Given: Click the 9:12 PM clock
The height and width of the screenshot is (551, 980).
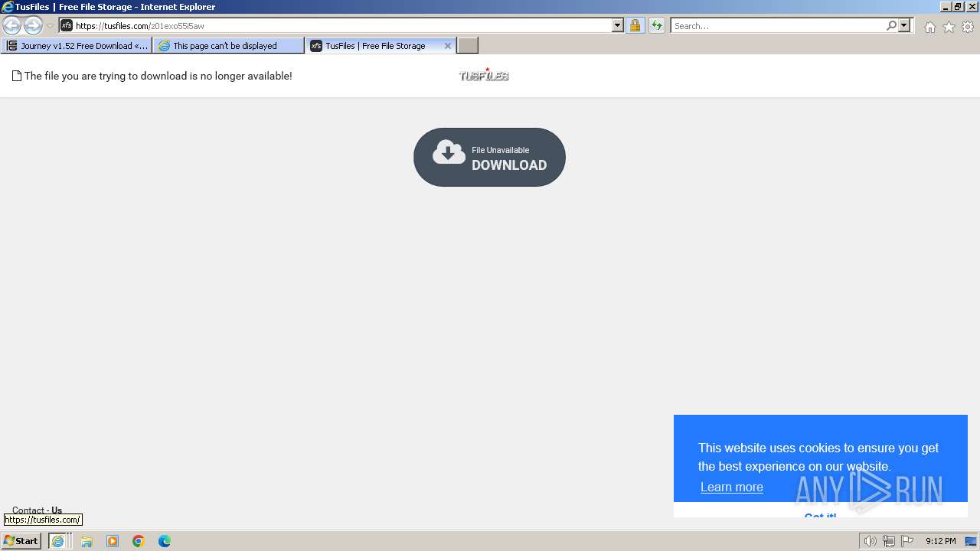Looking at the screenshot, I should pyautogui.click(x=940, y=541).
